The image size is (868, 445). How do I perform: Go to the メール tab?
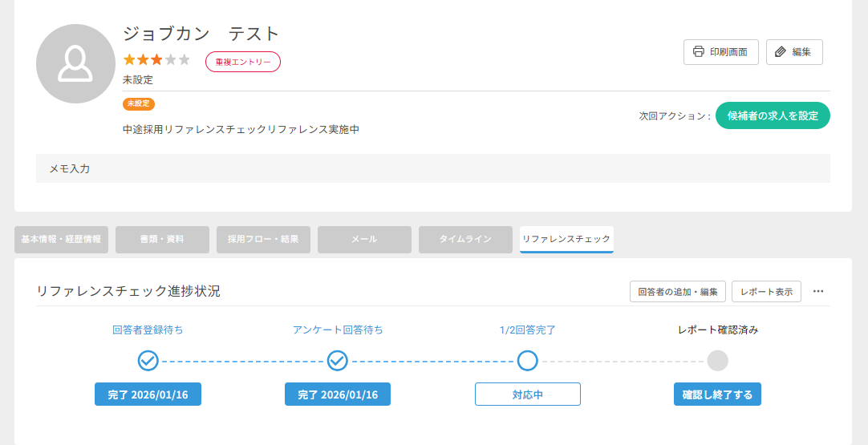pyautogui.click(x=364, y=239)
